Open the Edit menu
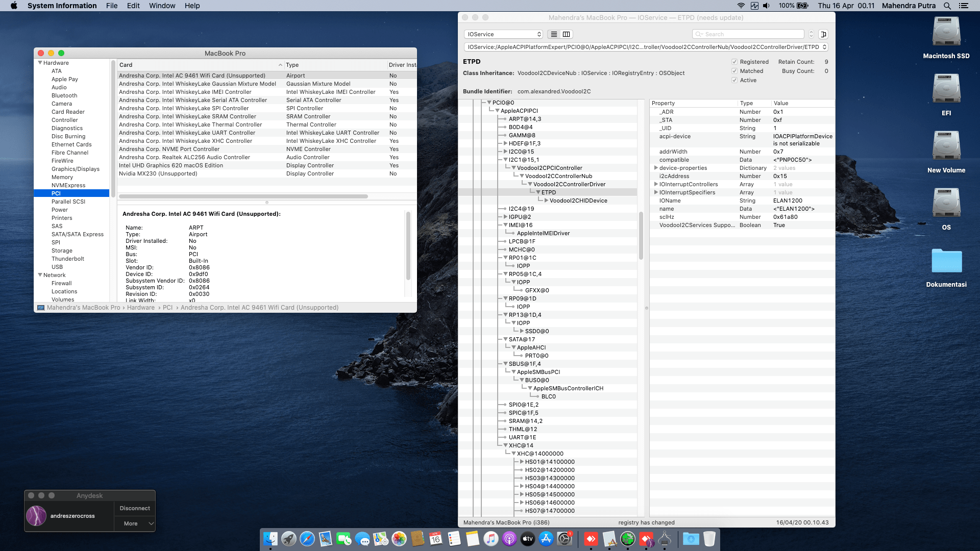Image resolution: width=980 pixels, height=551 pixels. tap(133, 6)
